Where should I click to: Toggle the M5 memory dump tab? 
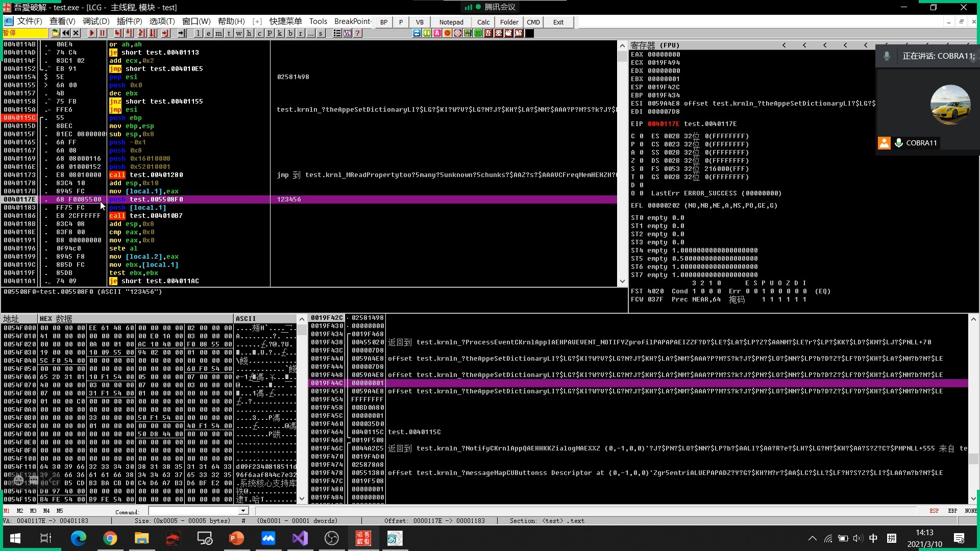pos(60,511)
